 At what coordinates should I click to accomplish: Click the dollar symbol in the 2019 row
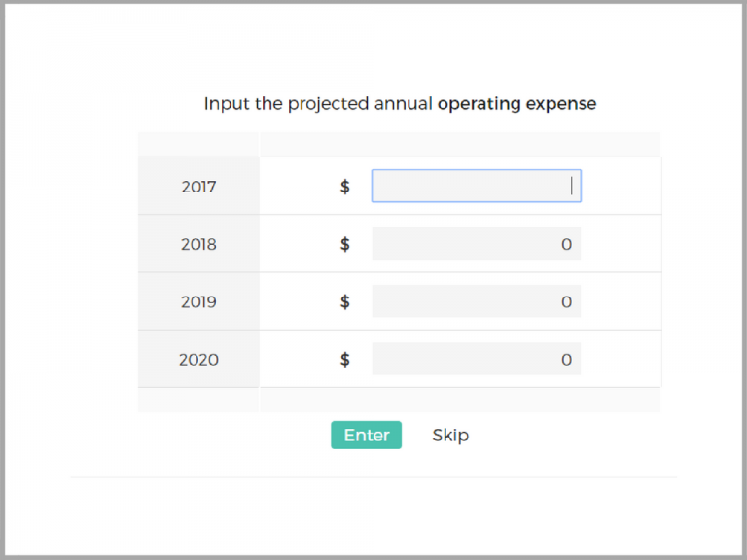345,301
